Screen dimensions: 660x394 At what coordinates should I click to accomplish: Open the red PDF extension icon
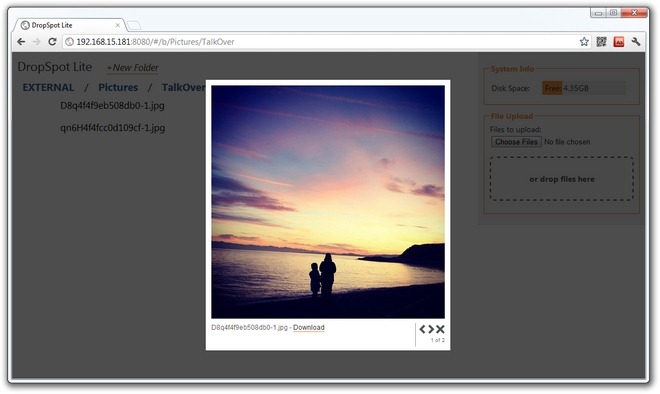point(619,42)
